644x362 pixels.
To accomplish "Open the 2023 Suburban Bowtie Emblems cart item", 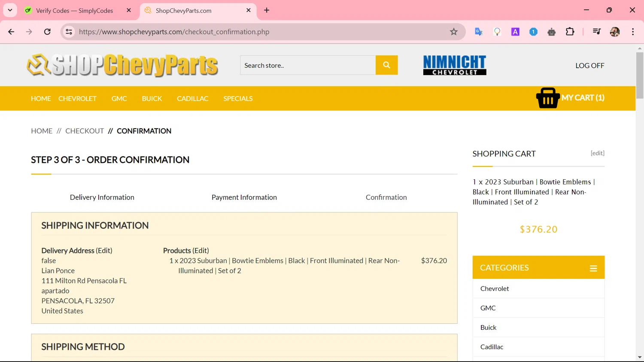I will point(534,192).
